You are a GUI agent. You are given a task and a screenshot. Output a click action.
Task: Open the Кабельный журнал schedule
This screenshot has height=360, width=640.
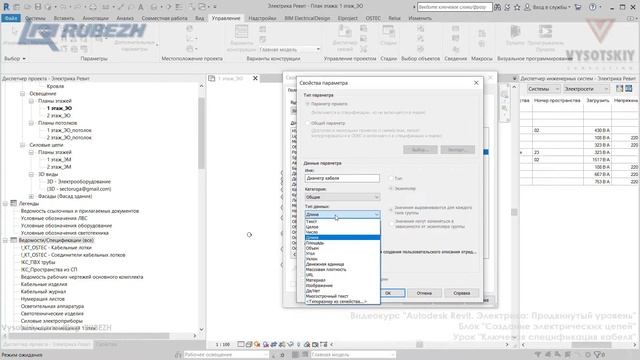click(43, 291)
